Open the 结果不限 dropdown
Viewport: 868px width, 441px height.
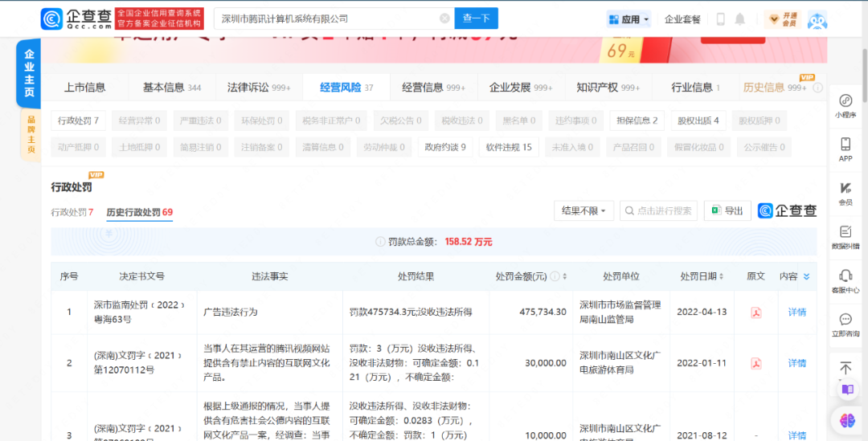pos(583,210)
